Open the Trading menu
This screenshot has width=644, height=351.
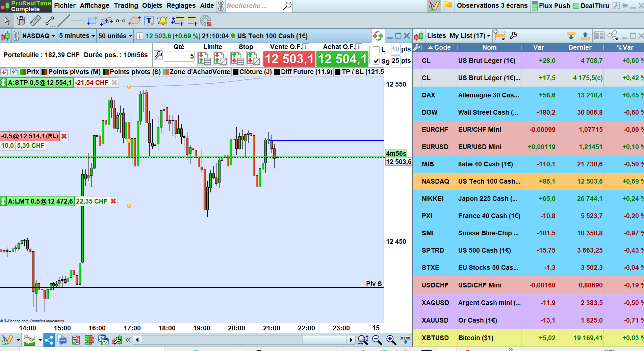pos(126,5)
